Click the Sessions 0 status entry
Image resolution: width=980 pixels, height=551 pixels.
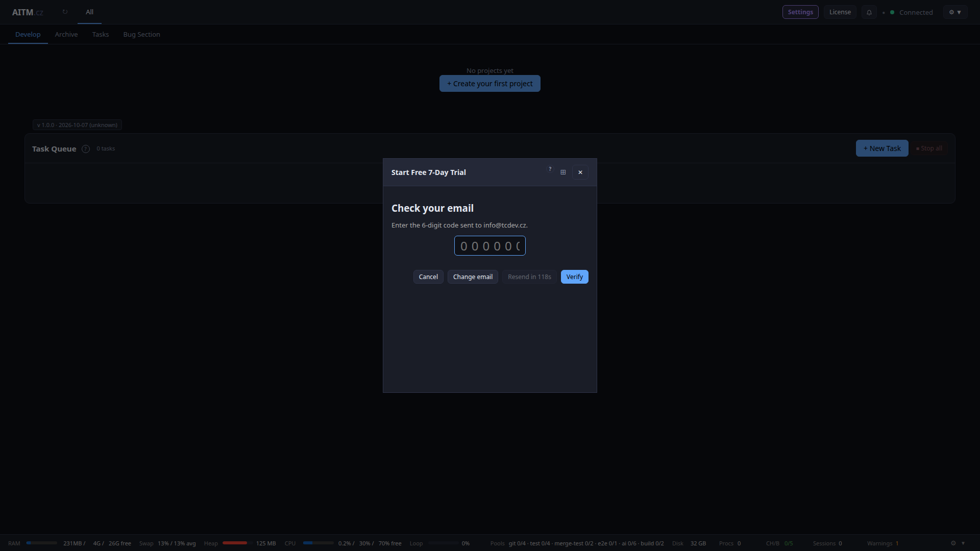[x=827, y=543]
